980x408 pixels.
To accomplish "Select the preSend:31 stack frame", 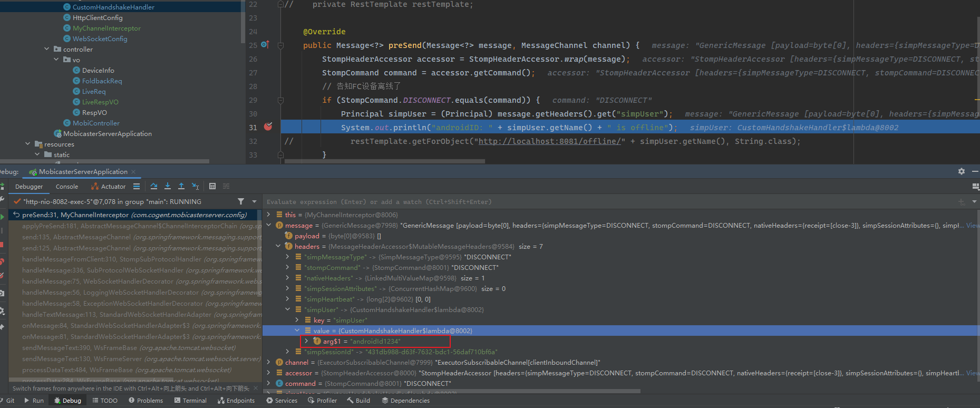I will tap(134, 215).
